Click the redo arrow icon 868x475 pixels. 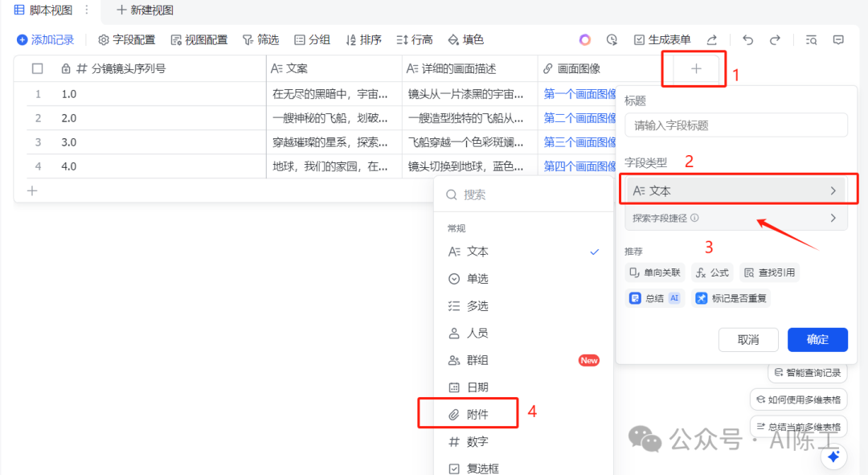[x=775, y=39]
